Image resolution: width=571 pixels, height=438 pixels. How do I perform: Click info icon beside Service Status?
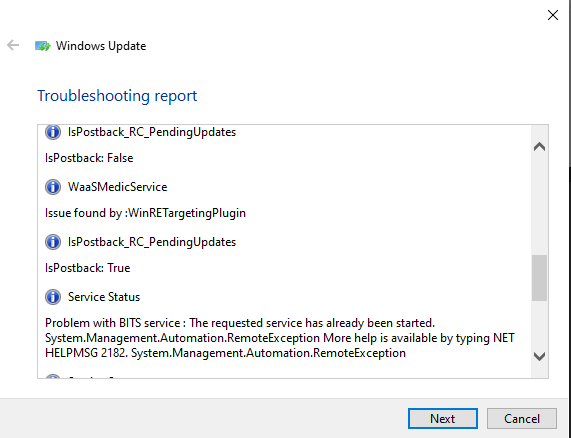point(53,297)
